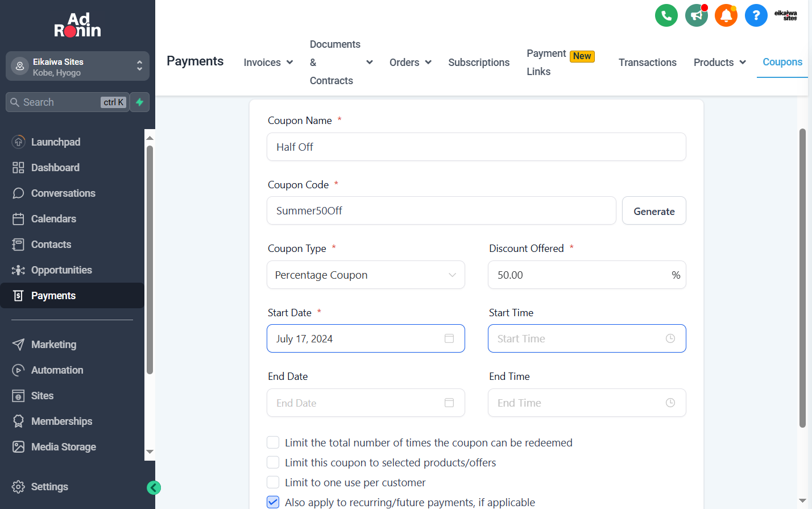Click the sidebar Search box
The width and height of the screenshot is (812, 509).
point(67,102)
